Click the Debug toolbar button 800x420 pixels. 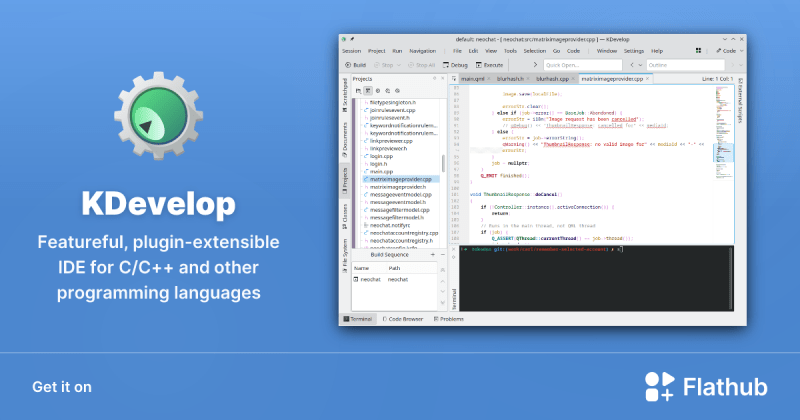455,65
